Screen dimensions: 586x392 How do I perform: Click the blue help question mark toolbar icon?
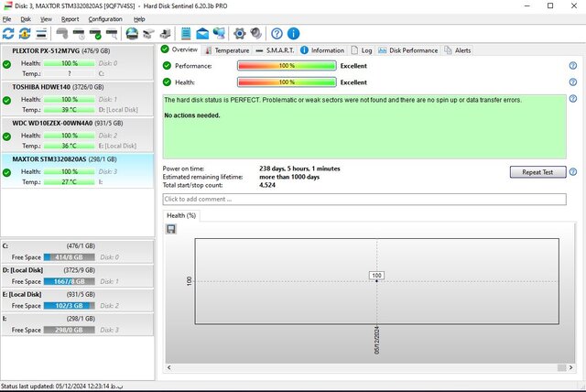pyautogui.click(x=277, y=34)
